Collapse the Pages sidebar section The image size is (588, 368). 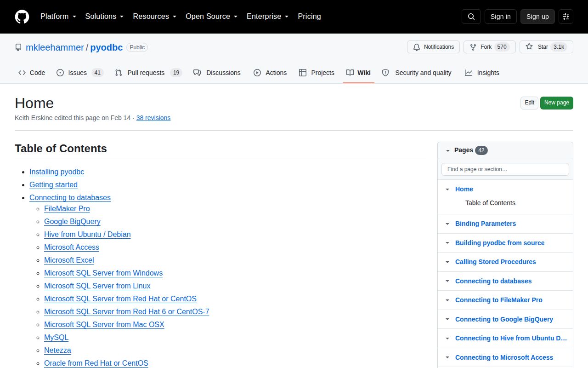[x=448, y=150]
